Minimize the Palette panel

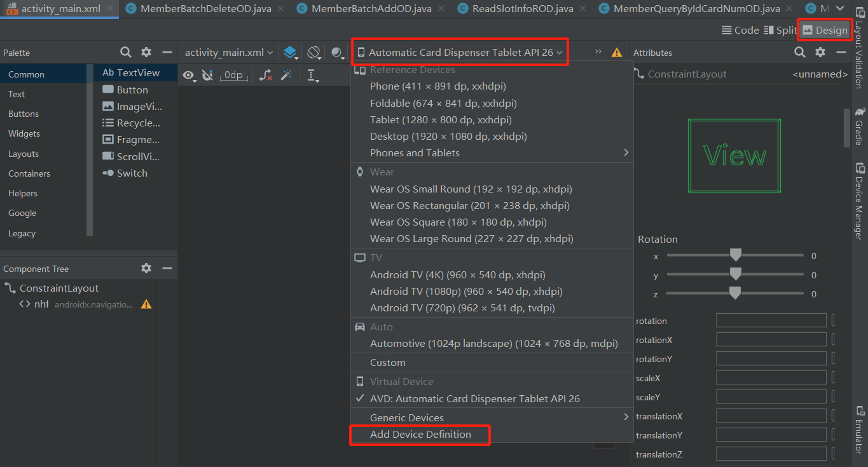click(x=167, y=52)
